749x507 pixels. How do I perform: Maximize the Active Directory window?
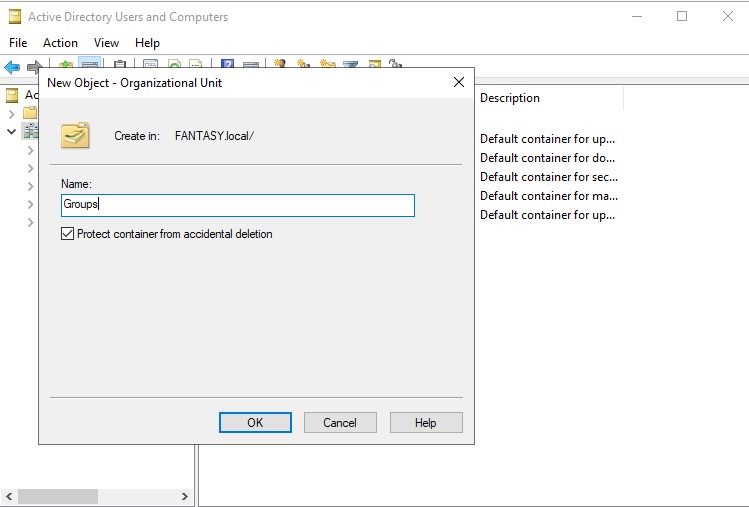tap(682, 16)
